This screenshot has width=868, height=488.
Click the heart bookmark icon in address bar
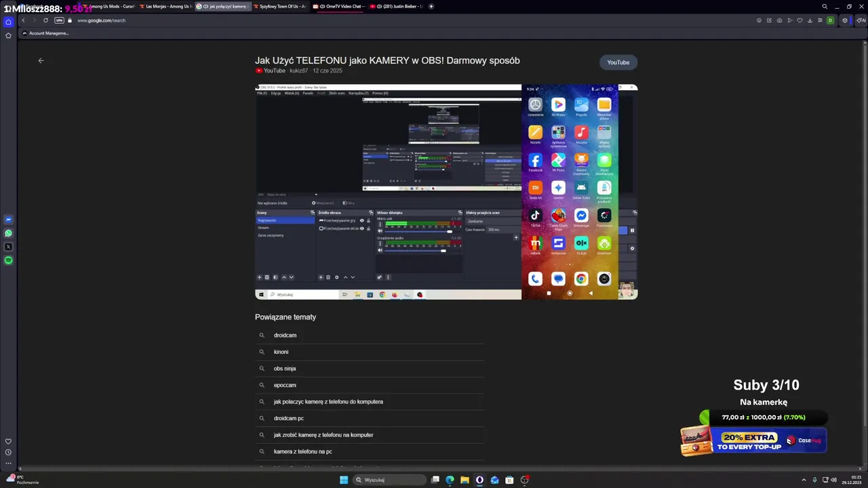tap(800, 20)
